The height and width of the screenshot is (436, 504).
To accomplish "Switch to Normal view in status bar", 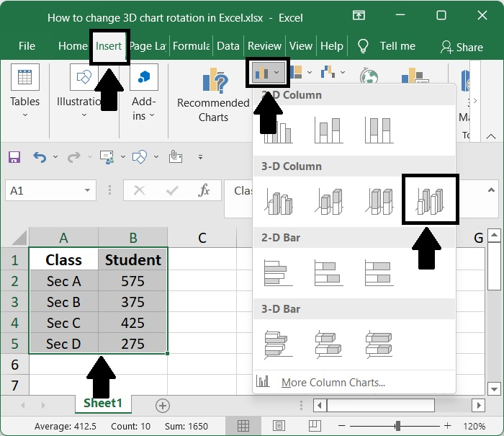I will [243, 426].
